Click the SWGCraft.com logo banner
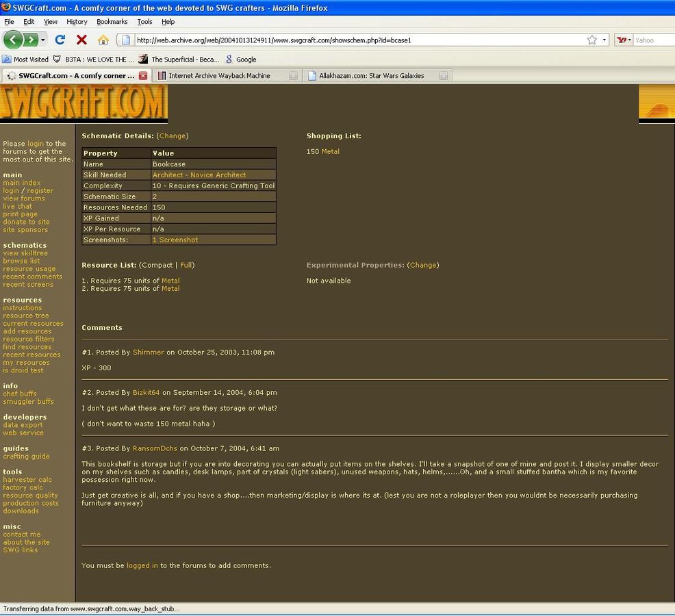 coord(84,103)
